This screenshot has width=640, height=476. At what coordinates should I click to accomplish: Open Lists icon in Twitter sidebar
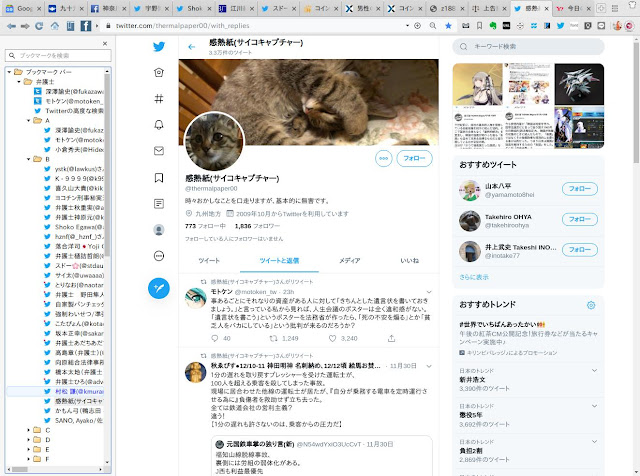click(x=159, y=203)
